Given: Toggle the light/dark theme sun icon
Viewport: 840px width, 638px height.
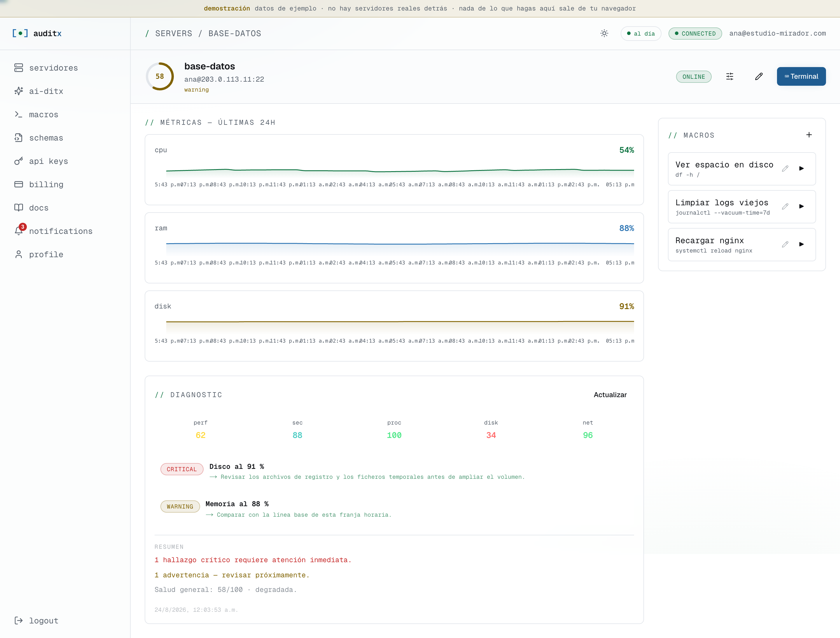Looking at the screenshot, I should click(604, 34).
